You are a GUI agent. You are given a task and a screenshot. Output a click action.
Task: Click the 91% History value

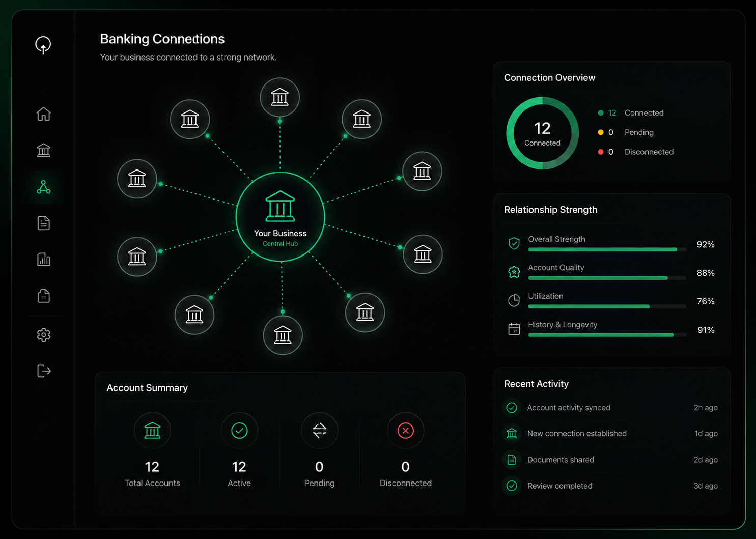(706, 330)
